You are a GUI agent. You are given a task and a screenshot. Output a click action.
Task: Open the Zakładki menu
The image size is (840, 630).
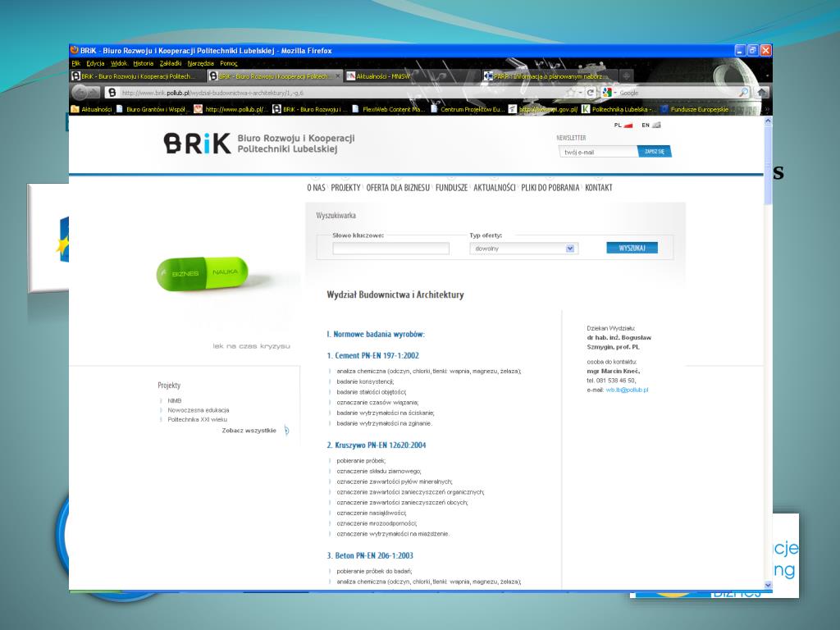tap(171, 63)
